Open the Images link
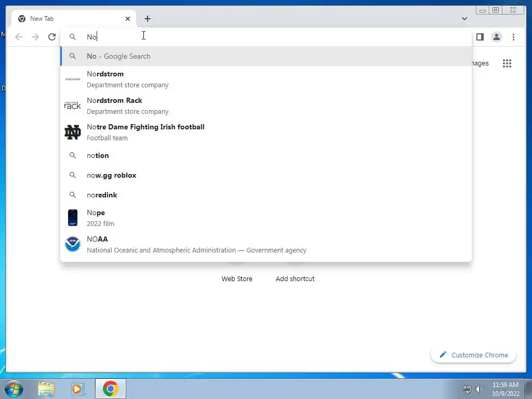The width and height of the screenshot is (532, 399). [x=480, y=63]
